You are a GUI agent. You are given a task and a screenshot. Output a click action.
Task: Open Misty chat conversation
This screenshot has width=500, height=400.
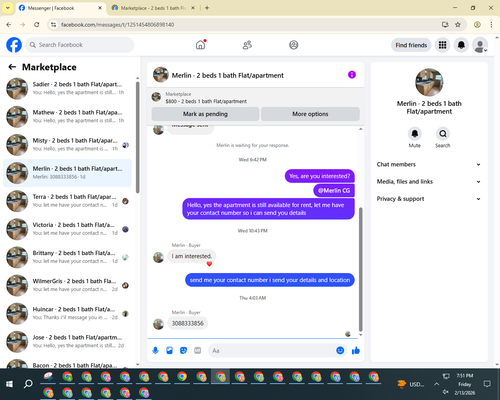pos(67,145)
